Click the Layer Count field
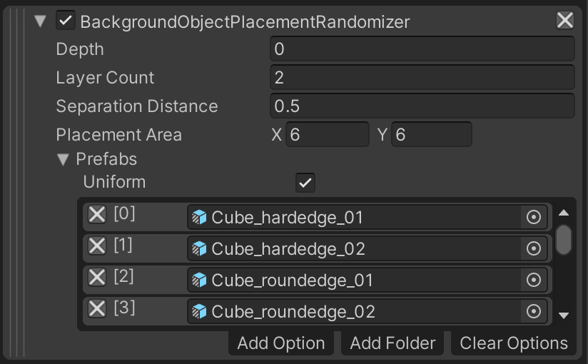The image size is (588, 364). (422, 78)
